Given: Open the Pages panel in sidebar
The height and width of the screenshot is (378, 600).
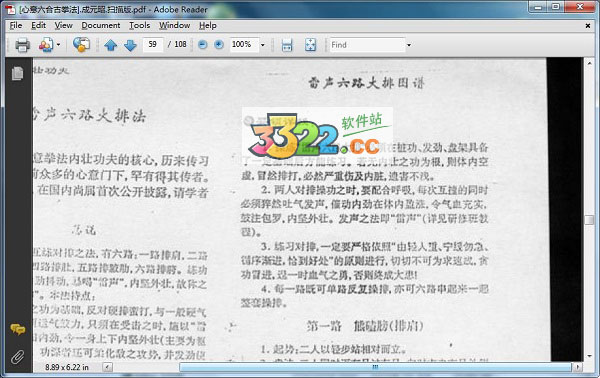Looking at the screenshot, I should 17,73.
